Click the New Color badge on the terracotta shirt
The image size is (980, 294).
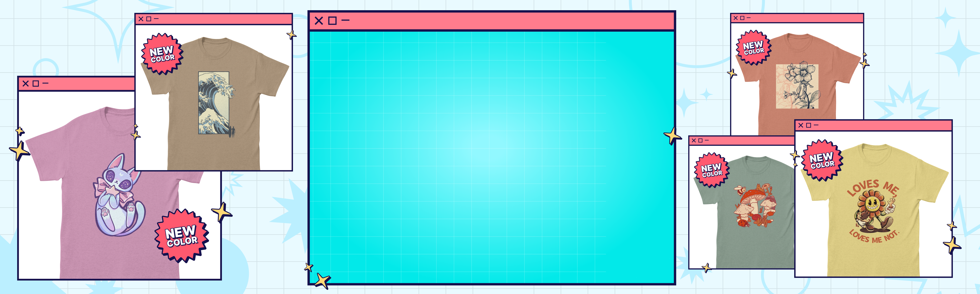(753, 48)
